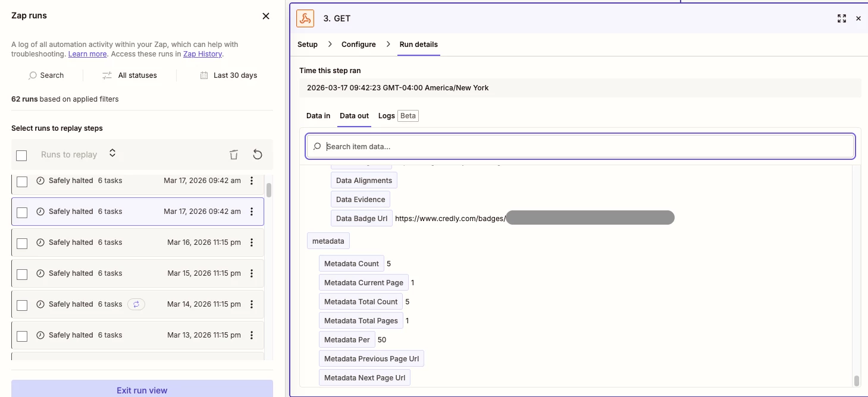The height and width of the screenshot is (397, 868).
Task: Click the Metadata Previous Page Url chip
Action: tap(372, 359)
